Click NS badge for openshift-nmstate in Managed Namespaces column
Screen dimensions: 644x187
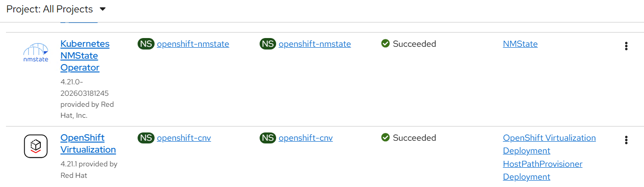[x=268, y=44]
